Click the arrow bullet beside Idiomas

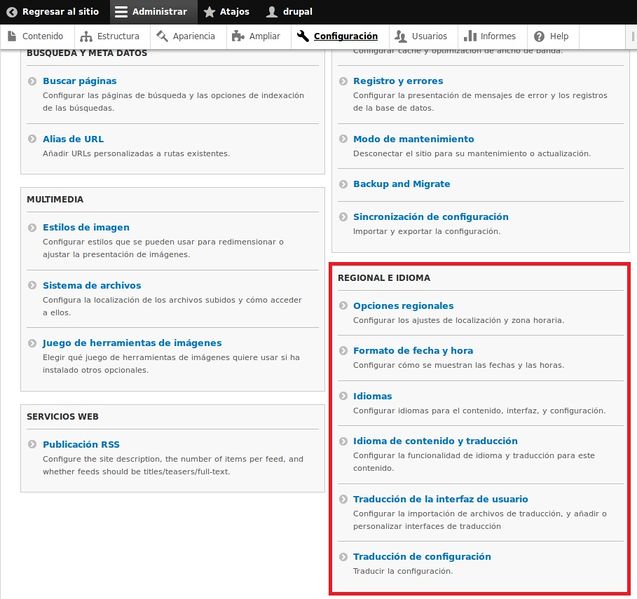(x=343, y=396)
